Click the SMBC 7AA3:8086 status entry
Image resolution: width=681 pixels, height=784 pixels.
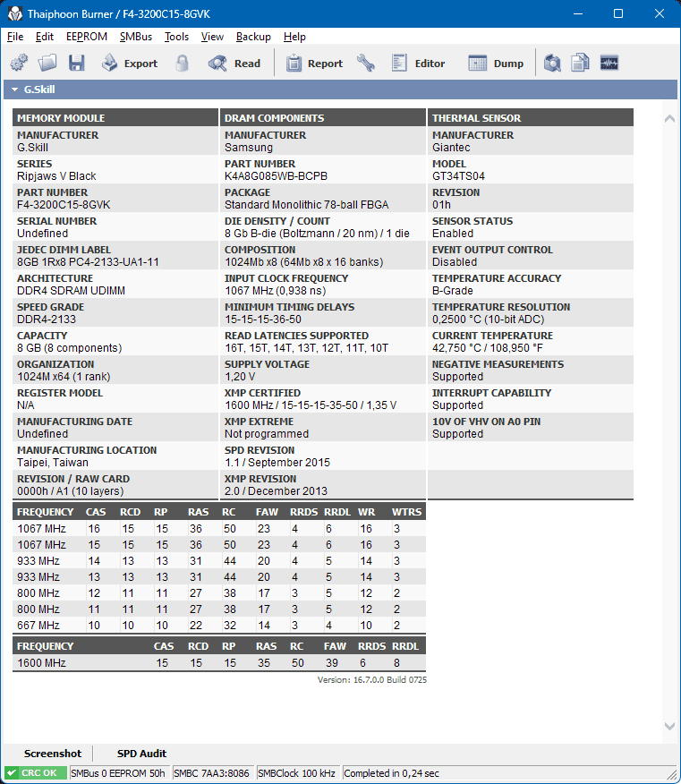tap(211, 773)
